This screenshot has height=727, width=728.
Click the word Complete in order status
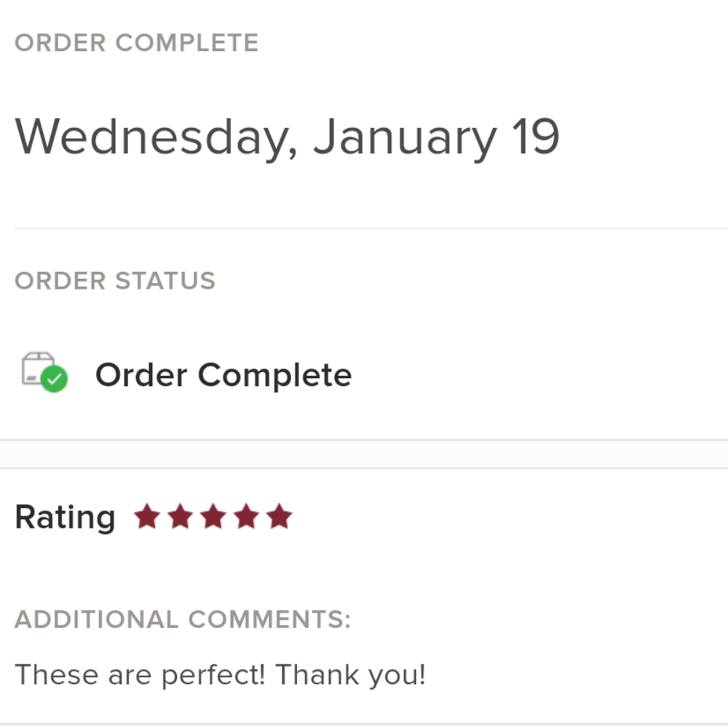click(x=275, y=376)
